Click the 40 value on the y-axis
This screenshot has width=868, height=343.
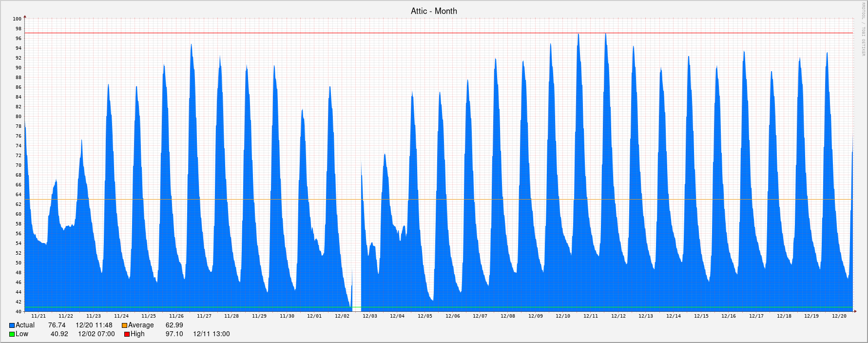[x=19, y=312]
